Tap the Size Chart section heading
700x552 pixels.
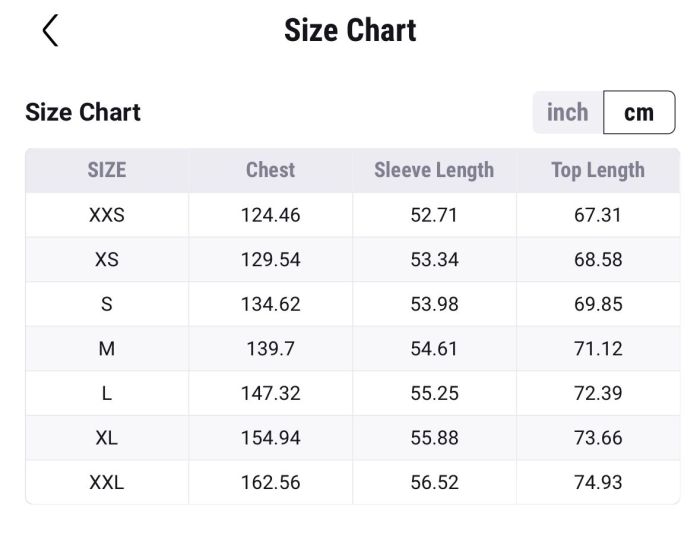(x=83, y=112)
